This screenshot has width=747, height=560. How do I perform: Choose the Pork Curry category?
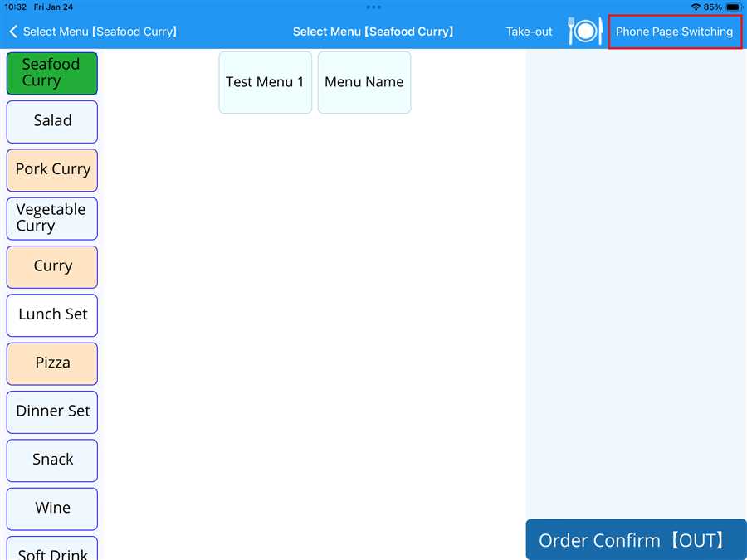coord(52,169)
